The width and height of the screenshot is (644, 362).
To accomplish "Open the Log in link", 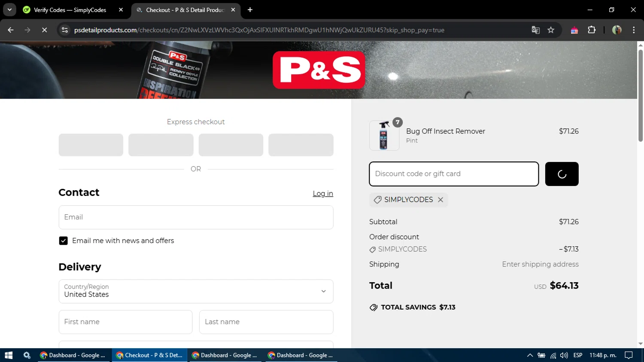I will click(323, 194).
